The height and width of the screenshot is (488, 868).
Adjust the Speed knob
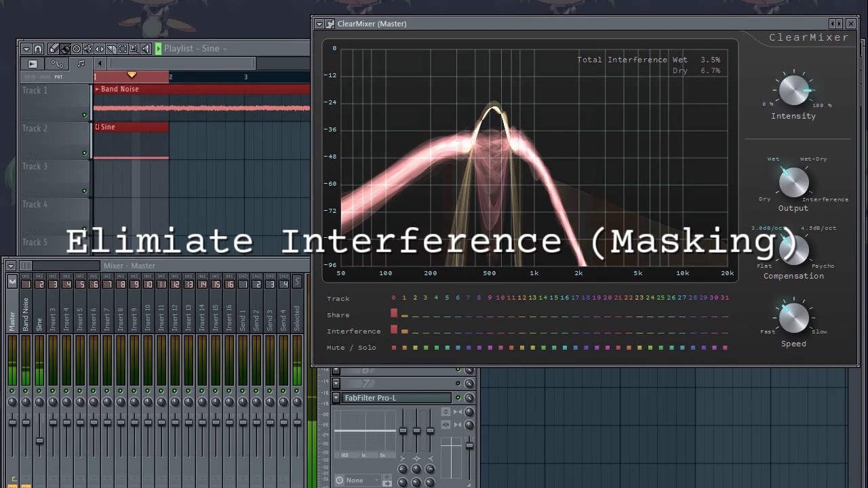tap(793, 318)
